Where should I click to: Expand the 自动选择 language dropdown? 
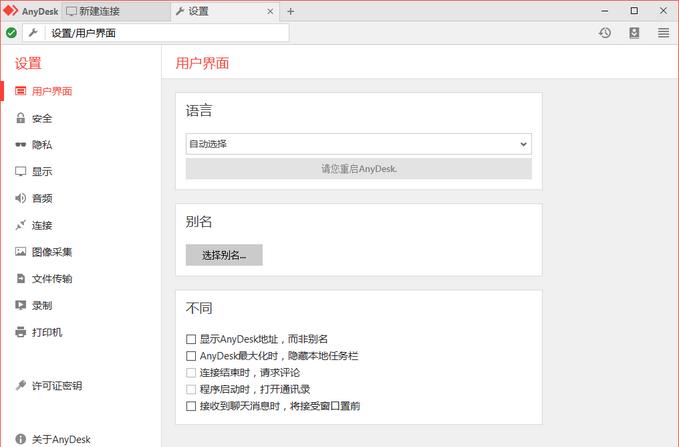pos(358,144)
